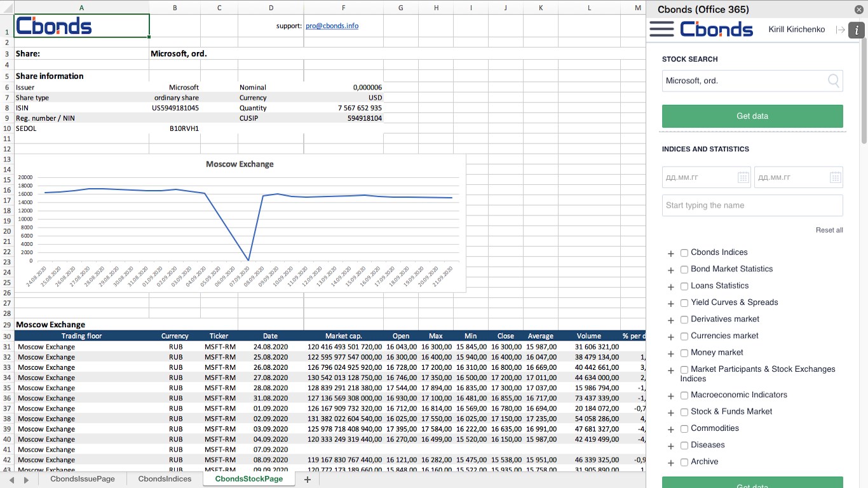This screenshot has width=868, height=488.
Task: Expand Bond Market Statistics with its plus
Action: (x=671, y=270)
